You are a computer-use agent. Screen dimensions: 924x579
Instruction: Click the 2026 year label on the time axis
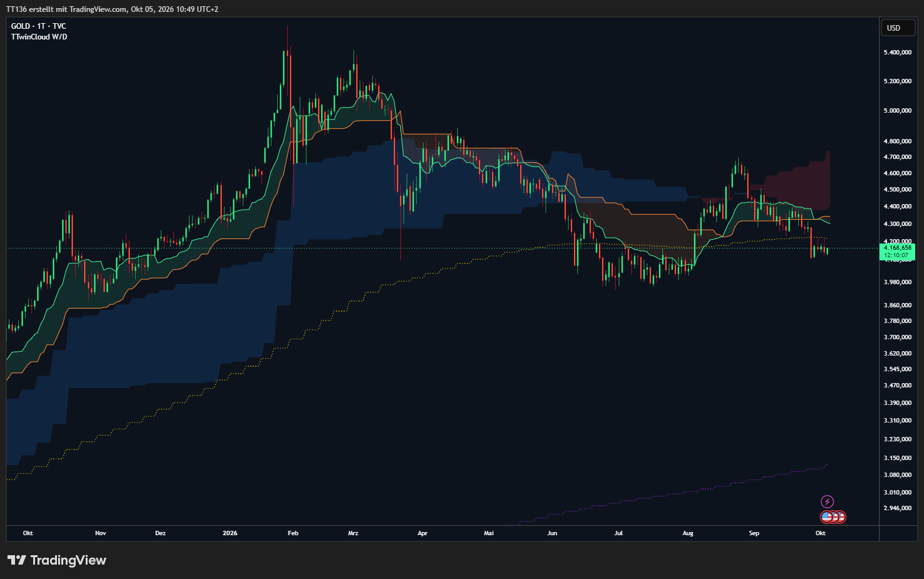[230, 533]
